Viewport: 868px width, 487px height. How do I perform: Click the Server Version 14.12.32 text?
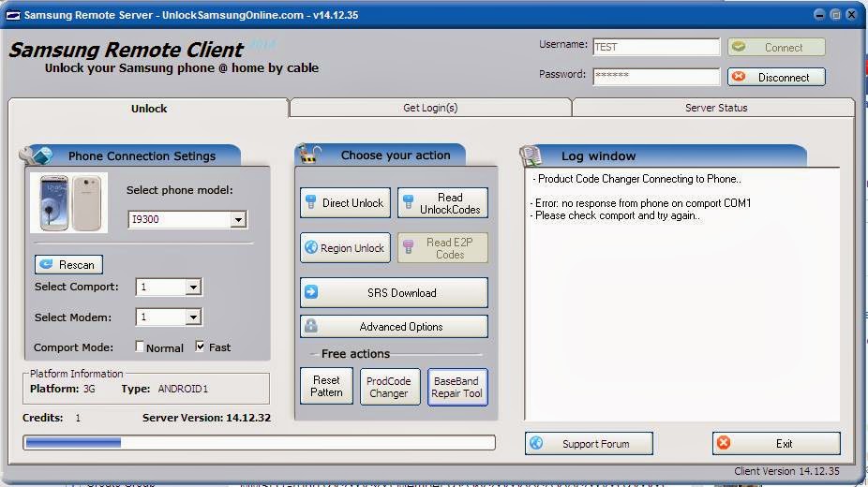point(206,418)
